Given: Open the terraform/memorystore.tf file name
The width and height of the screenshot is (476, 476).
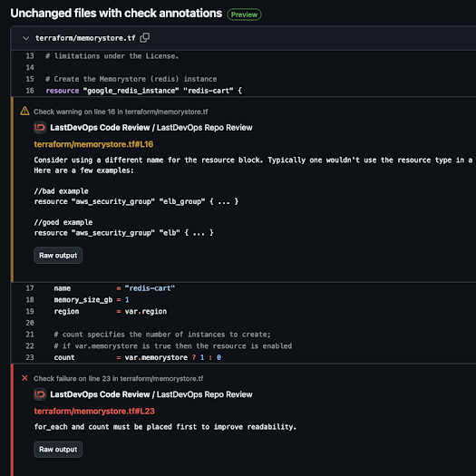Looking at the screenshot, I should point(85,38).
